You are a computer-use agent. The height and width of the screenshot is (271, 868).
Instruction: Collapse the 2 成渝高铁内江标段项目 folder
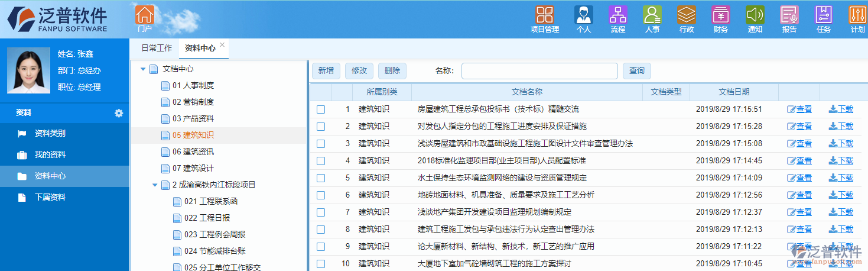point(155,185)
